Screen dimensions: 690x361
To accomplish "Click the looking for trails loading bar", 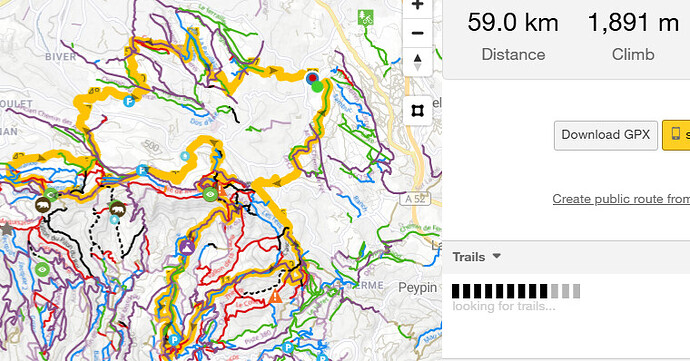I will coord(516,291).
